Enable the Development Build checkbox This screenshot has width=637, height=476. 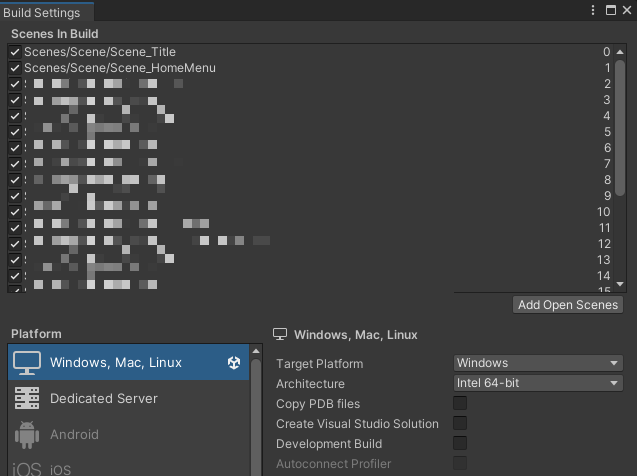[x=460, y=443]
